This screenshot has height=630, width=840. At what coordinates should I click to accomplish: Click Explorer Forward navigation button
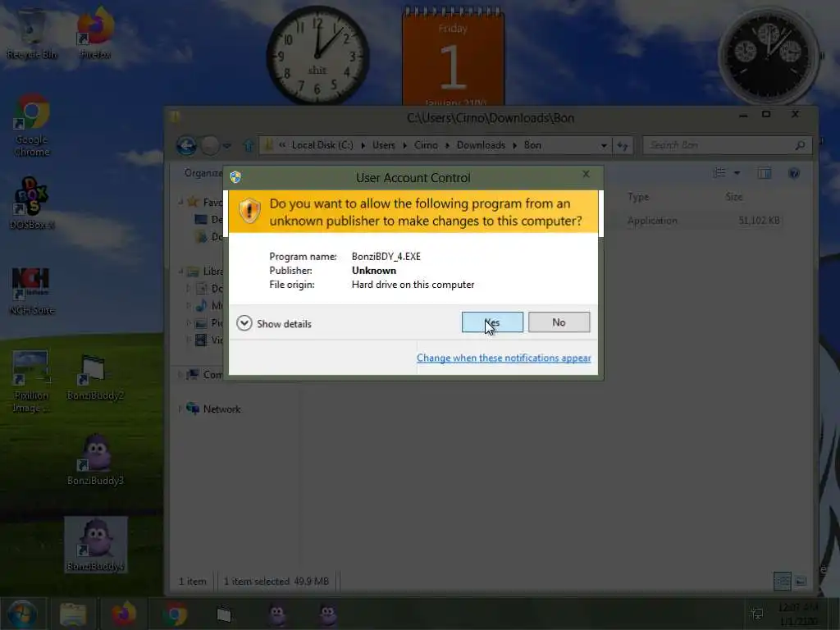click(210, 145)
